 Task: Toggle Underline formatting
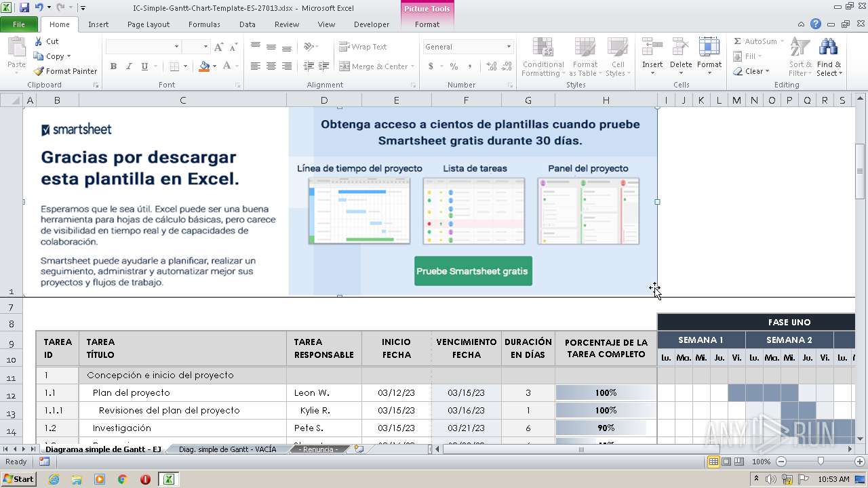[x=144, y=66]
